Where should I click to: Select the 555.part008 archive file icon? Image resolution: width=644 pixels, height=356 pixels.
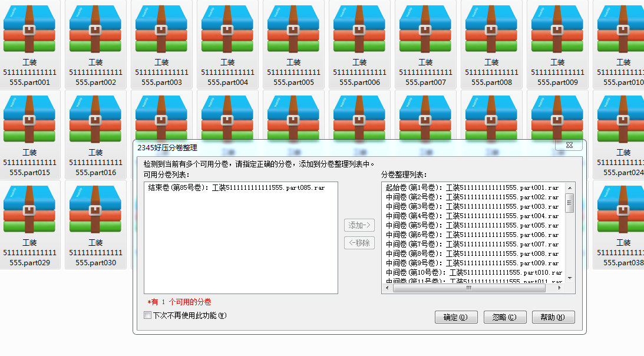pos(491,29)
